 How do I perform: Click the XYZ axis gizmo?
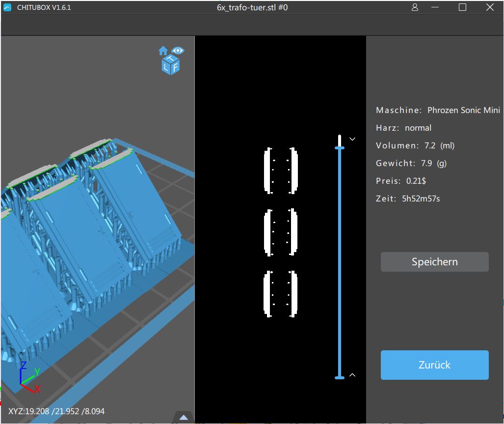tap(29, 377)
